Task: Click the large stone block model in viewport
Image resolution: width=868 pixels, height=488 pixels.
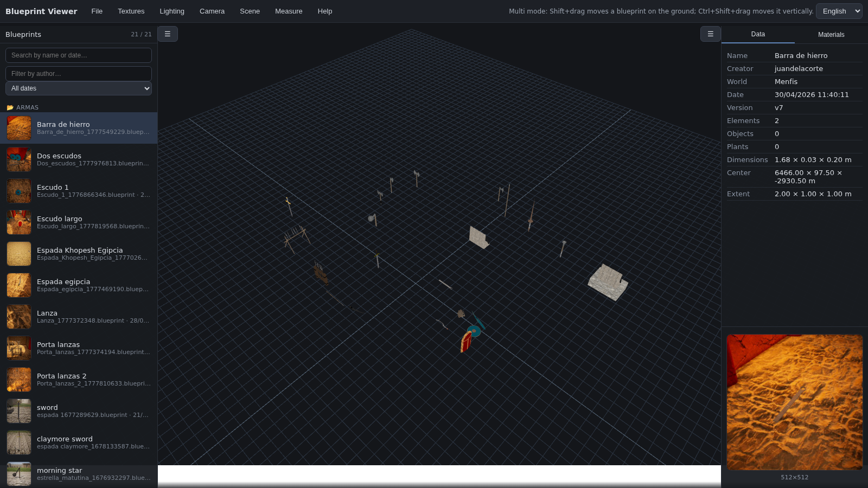Action: pyautogui.click(x=608, y=282)
